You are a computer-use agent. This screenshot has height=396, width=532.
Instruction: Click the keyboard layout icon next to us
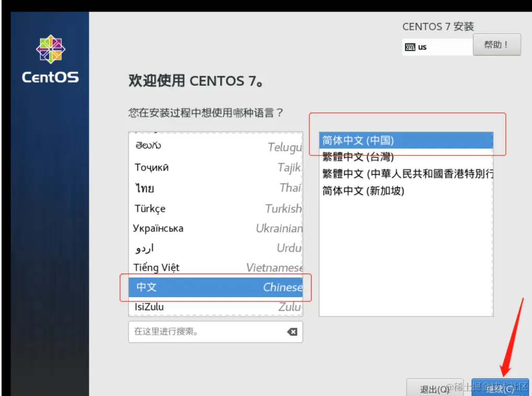coord(410,47)
